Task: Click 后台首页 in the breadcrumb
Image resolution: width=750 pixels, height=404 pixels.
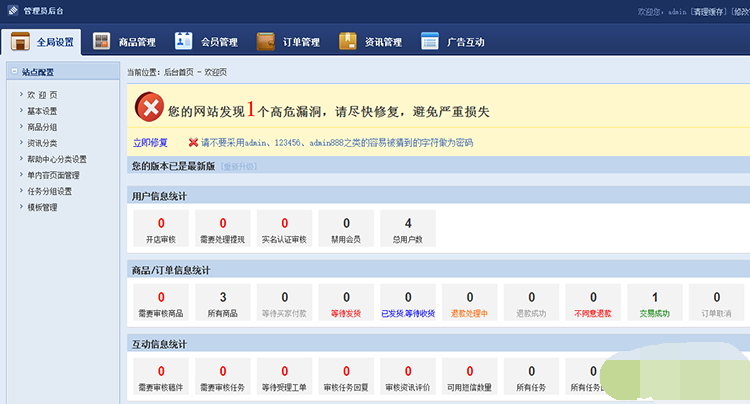Action: (x=178, y=72)
